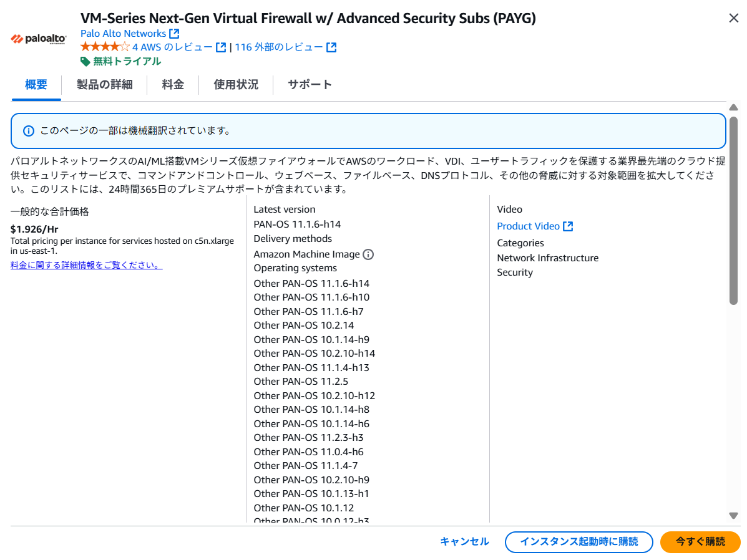Open the 製品の詳細 tab
The image size is (747, 560).
pyautogui.click(x=104, y=85)
